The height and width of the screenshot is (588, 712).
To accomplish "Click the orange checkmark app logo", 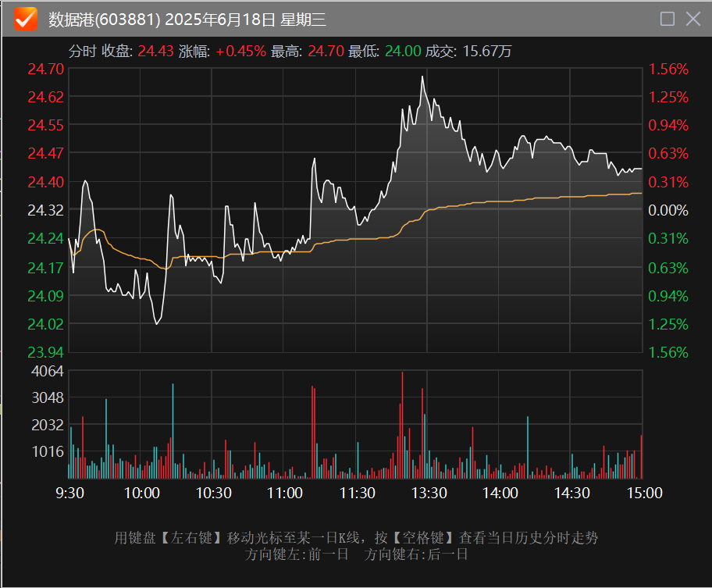I will tap(26, 19).
